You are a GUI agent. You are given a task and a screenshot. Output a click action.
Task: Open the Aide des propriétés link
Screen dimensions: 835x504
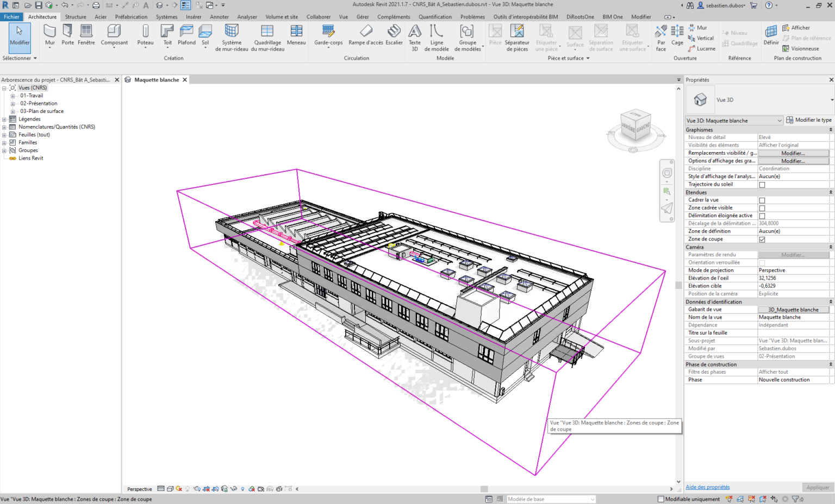tap(707, 487)
